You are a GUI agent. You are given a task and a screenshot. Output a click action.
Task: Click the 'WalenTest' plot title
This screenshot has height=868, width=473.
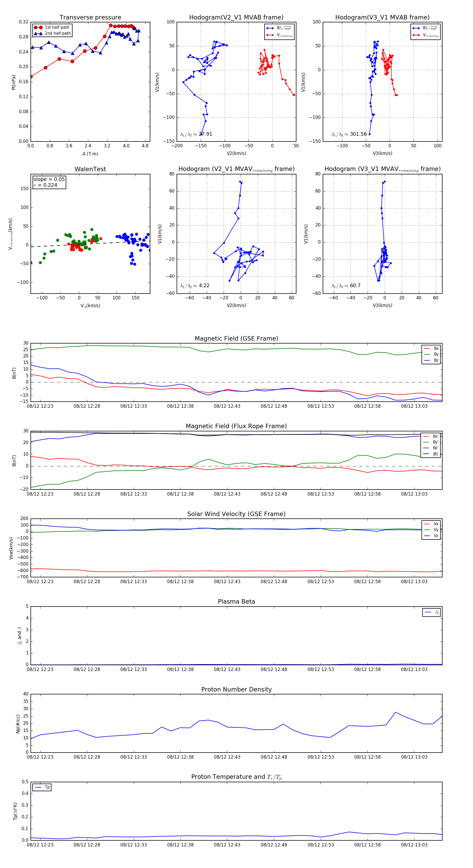[x=90, y=169]
